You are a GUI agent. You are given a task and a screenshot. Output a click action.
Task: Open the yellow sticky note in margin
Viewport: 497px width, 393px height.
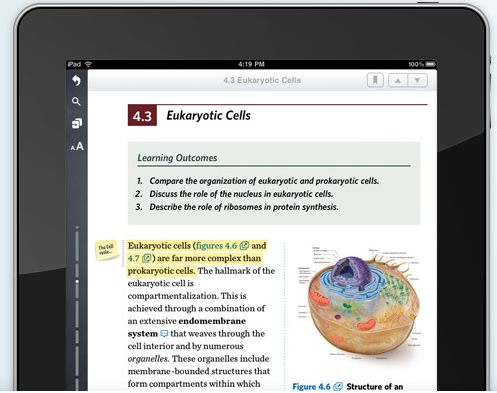pyautogui.click(x=106, y=250)
